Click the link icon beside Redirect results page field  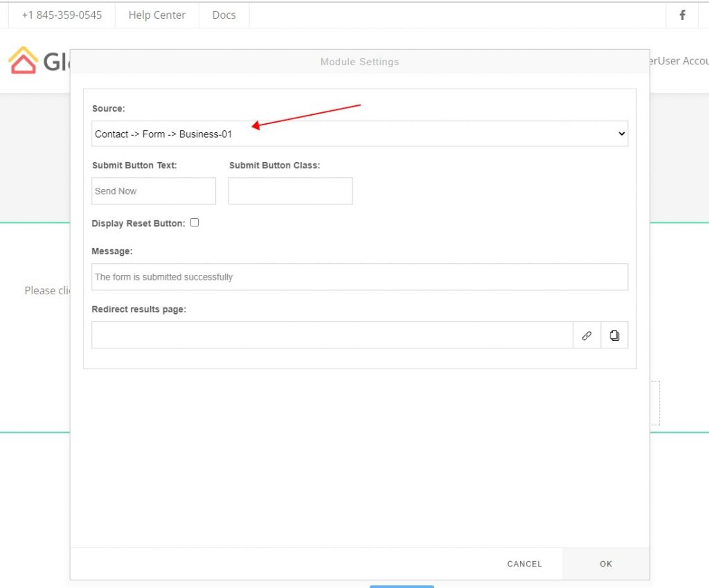(586, 335)
